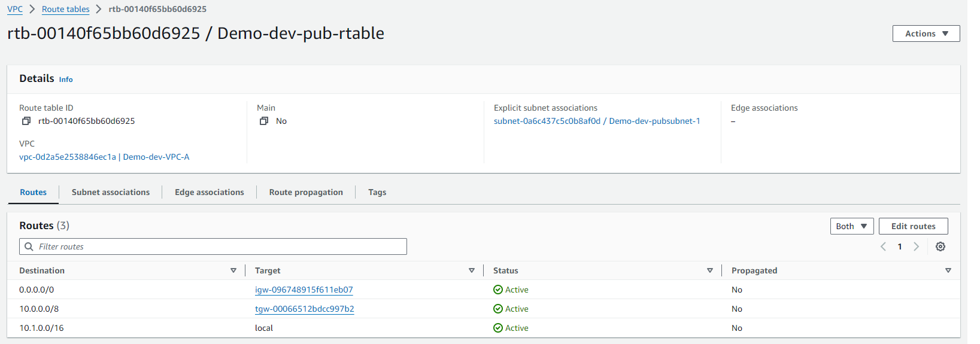Open the routes preferences gear icon
Image resolution: width=980 pixels, height=344 pixels.
click(x=940, y=246)
